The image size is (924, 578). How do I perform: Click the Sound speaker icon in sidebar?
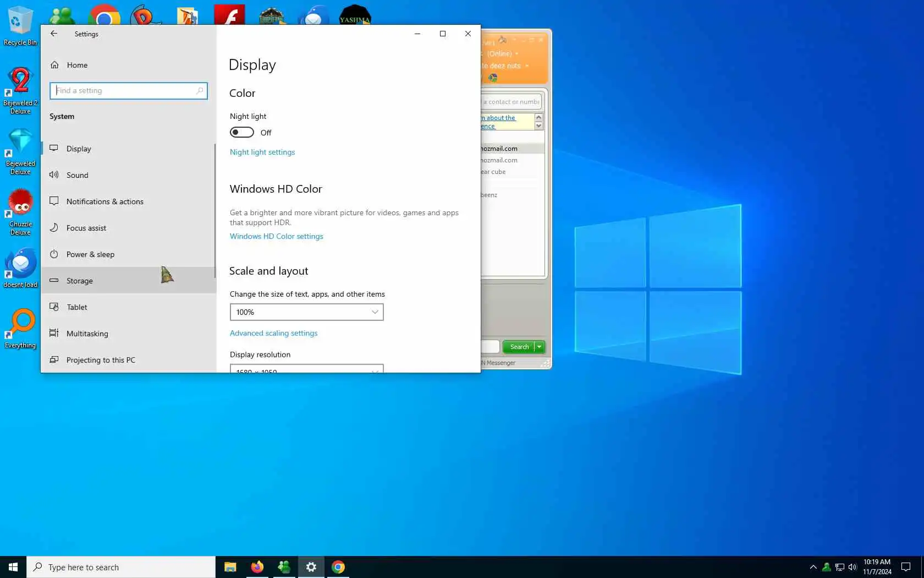pos(54,175)
